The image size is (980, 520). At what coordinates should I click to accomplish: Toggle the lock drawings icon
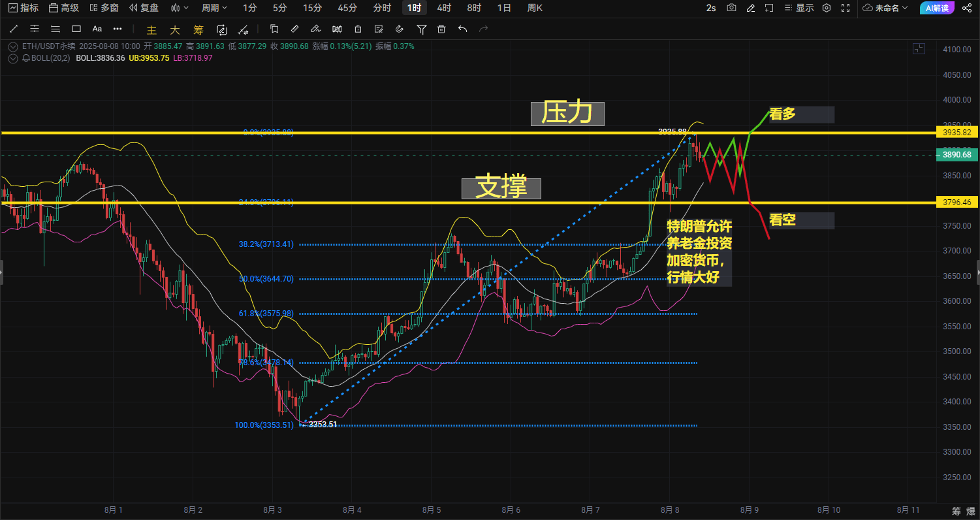point(358,29)
